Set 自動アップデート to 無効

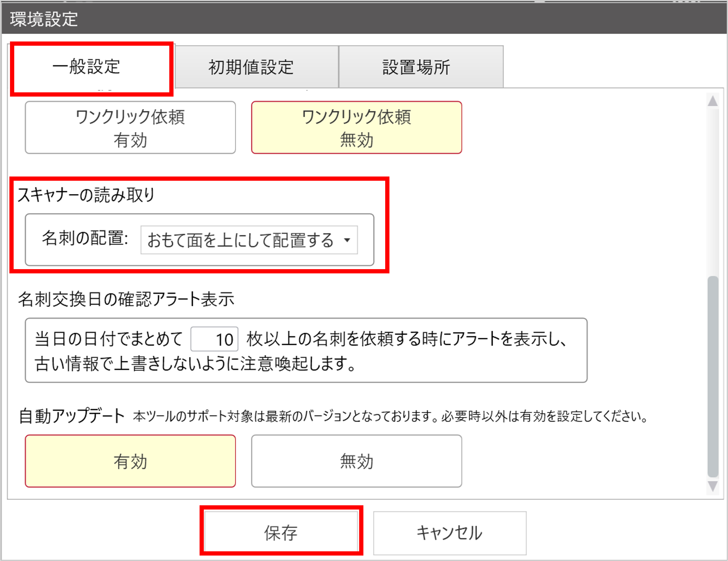[356, 461]
